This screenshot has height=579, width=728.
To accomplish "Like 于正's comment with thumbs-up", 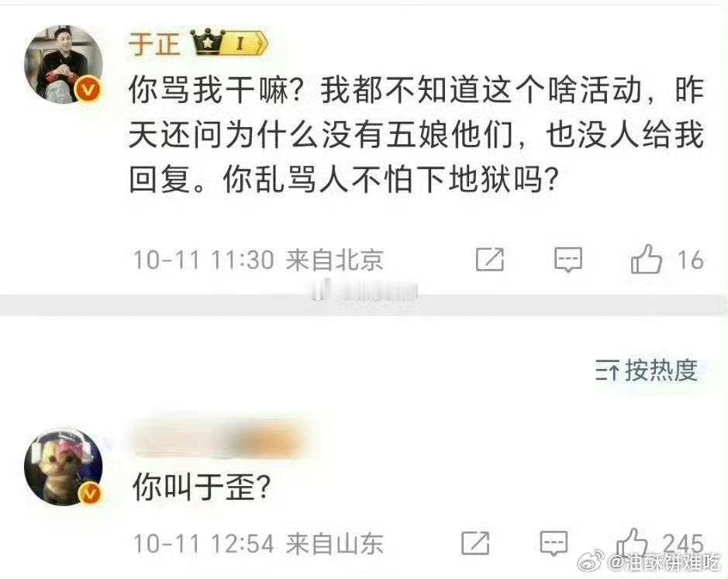I will (x=647, y=259).
